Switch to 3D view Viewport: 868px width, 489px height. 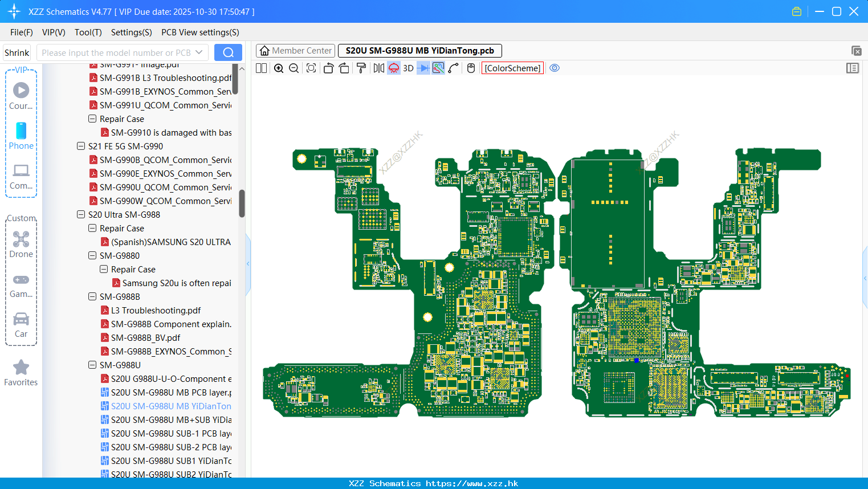408,68
